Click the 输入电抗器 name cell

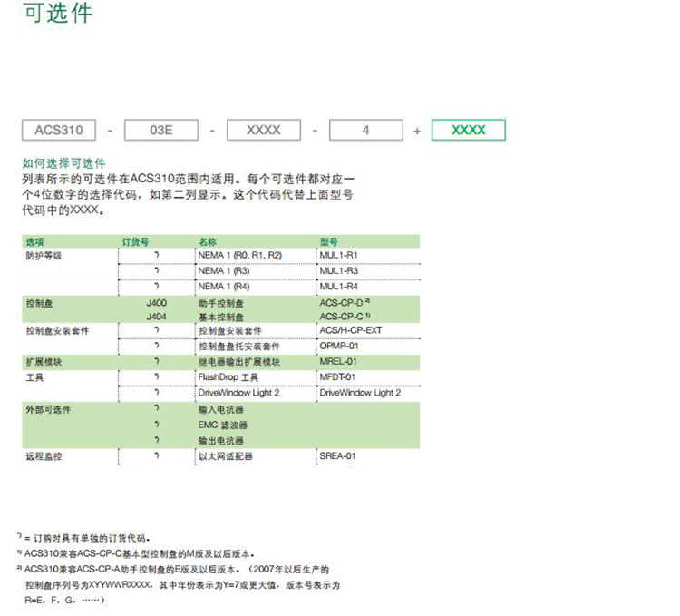(x=221, y=409)
